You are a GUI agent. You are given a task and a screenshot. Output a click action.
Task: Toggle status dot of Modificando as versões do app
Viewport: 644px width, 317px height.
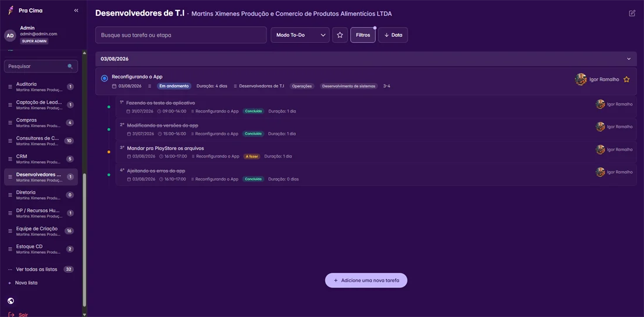pyautogui.click(x=109, y=129)
